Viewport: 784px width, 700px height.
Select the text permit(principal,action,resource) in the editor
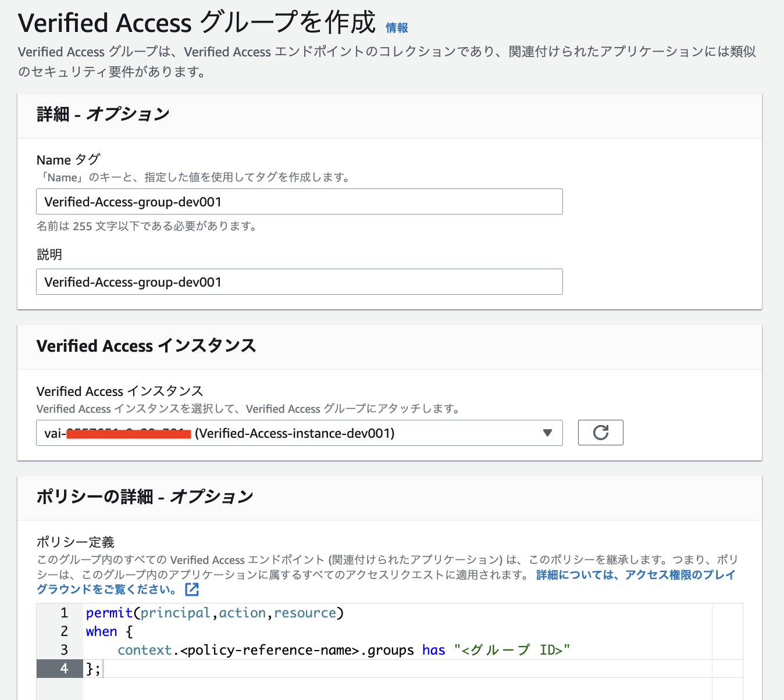click(214, 612)
